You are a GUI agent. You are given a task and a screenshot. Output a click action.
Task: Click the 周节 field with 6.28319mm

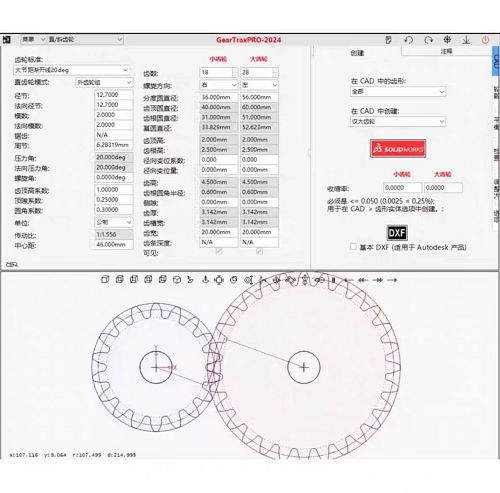[x=114, y=145]
